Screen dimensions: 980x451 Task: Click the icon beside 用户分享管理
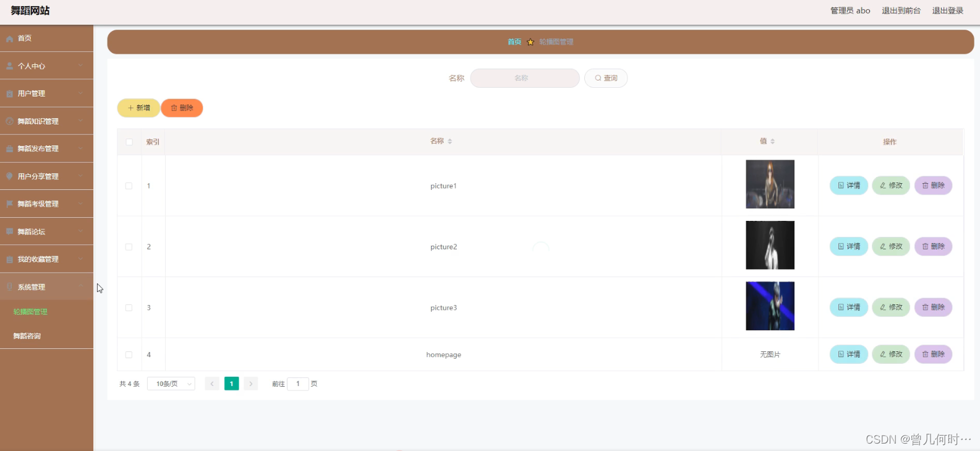pyautogui.click(x=10, y=176)
